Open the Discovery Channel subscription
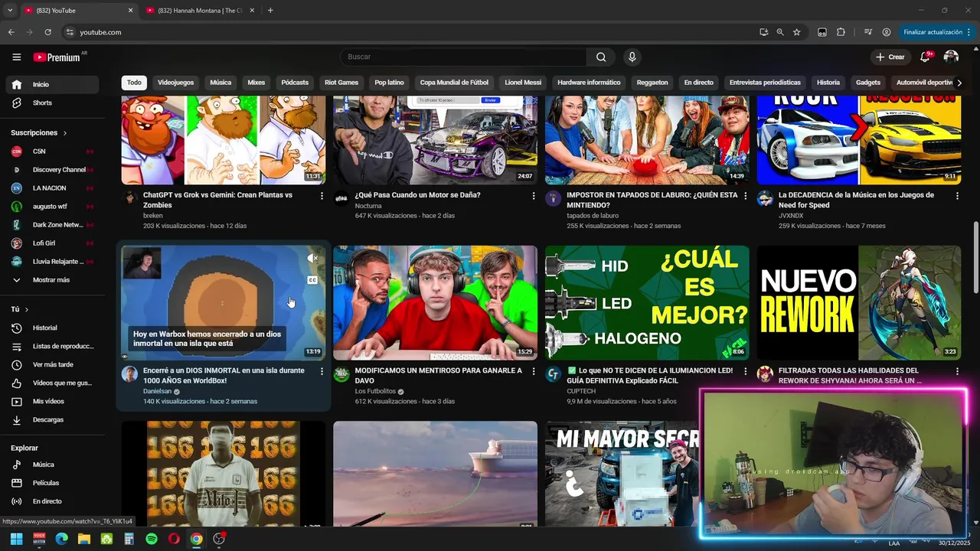Screen dimensions: 980x551 pyautogui.click(x=52, y=169)
